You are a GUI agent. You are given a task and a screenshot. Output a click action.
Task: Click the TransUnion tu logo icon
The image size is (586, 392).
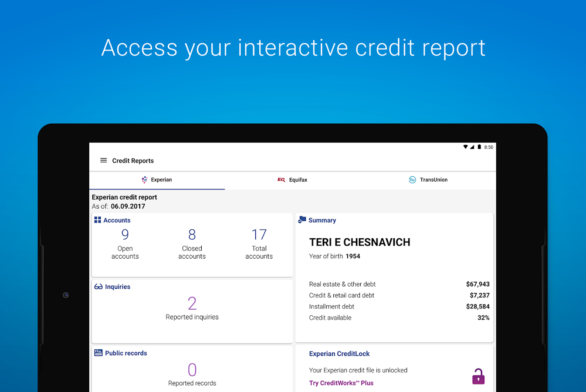tap(412, 179)
